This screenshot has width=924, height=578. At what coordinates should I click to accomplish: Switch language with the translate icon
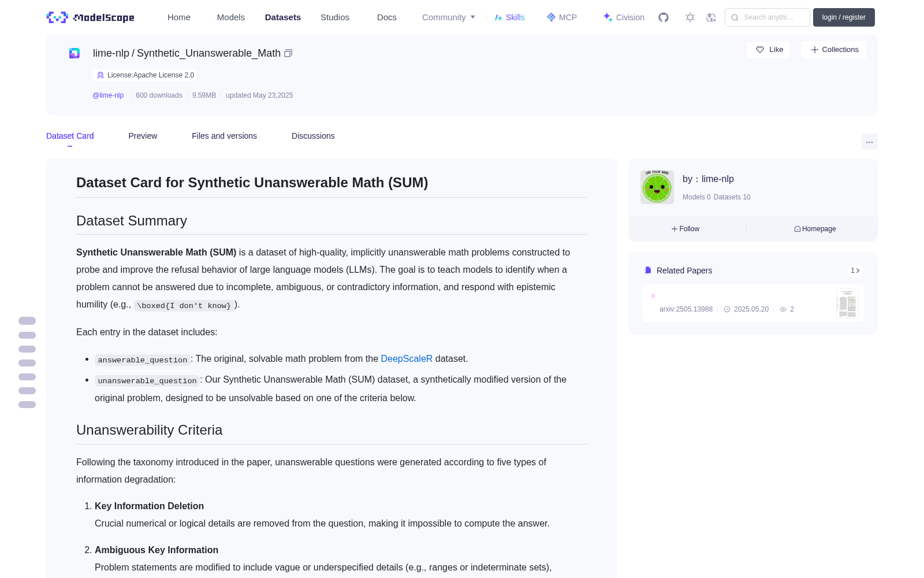[711, 17]
